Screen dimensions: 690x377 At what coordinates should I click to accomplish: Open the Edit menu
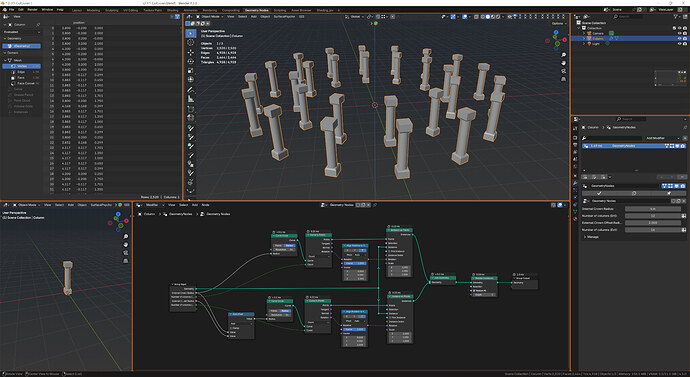21,9
